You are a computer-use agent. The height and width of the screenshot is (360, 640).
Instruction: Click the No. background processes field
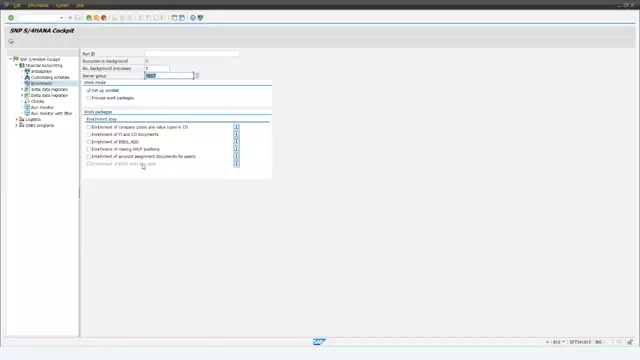[157, 69]
